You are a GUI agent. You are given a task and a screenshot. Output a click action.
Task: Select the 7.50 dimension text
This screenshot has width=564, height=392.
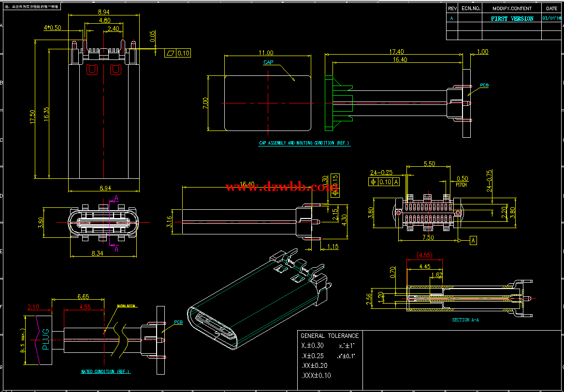(428, 237)
